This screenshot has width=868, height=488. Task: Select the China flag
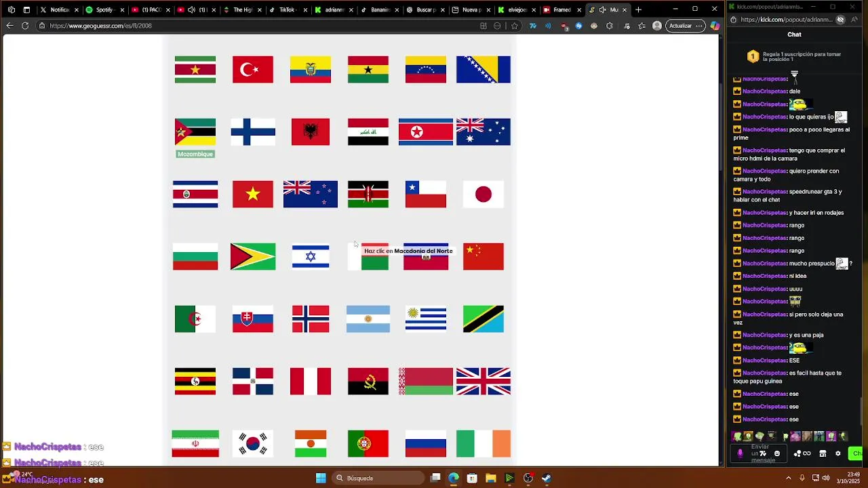[484, 257]
